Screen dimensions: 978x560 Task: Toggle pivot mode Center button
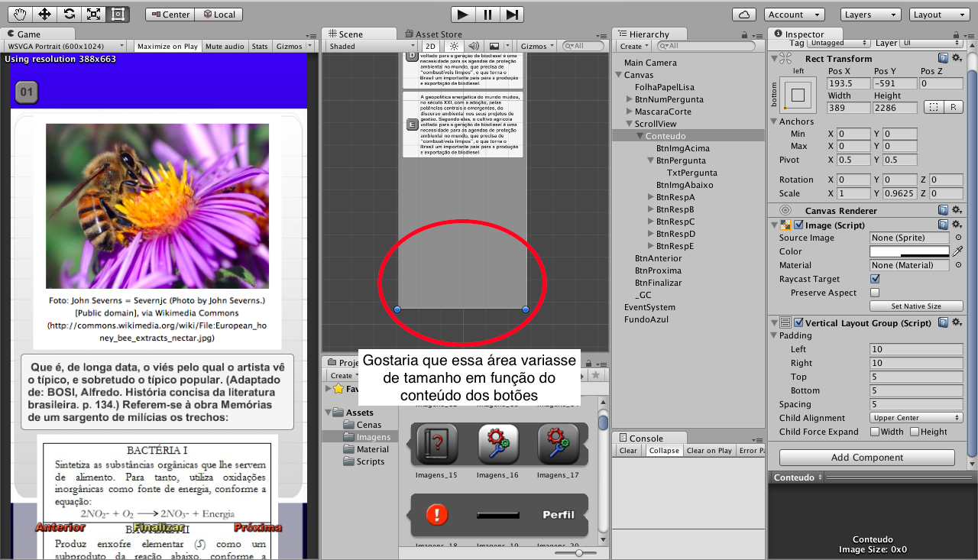click(170, 15)
